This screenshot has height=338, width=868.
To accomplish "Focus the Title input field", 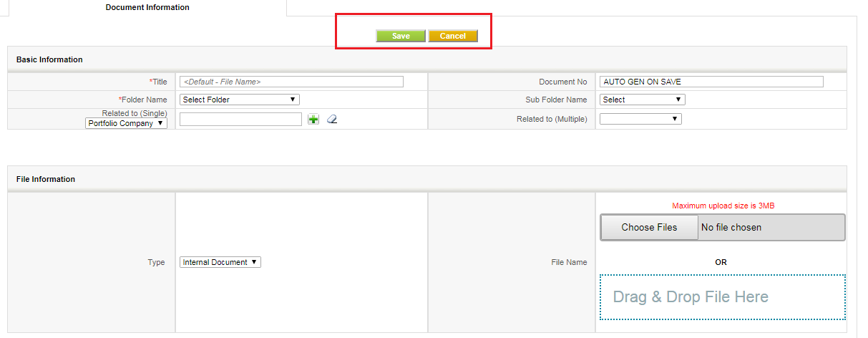I will (292, 82).
